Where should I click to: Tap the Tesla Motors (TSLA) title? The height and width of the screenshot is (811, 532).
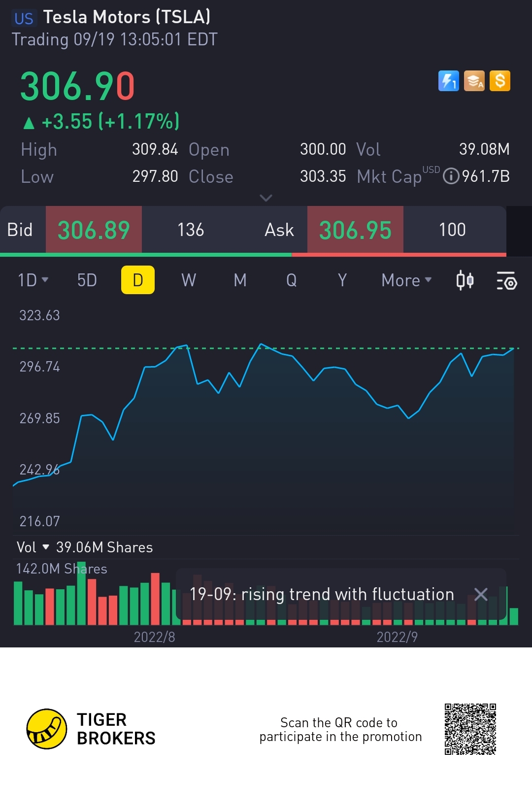pos(127,17)
